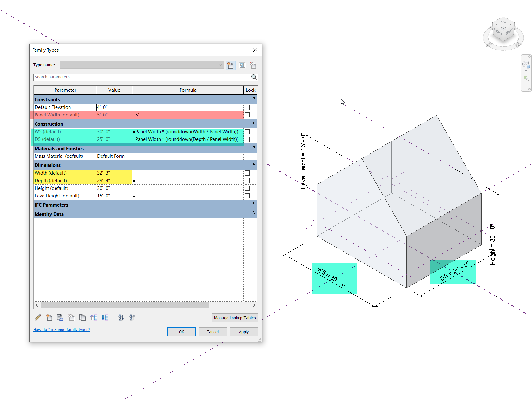This screenshot has width=532, height=399.
Task: Click the Move Parameter Up icon
Action: click(94, 317)
